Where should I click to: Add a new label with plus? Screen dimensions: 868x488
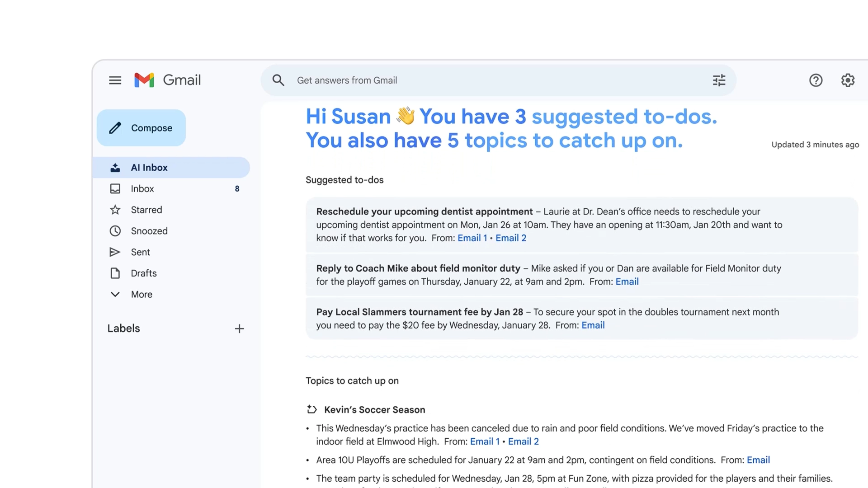(x=239, y=328)
